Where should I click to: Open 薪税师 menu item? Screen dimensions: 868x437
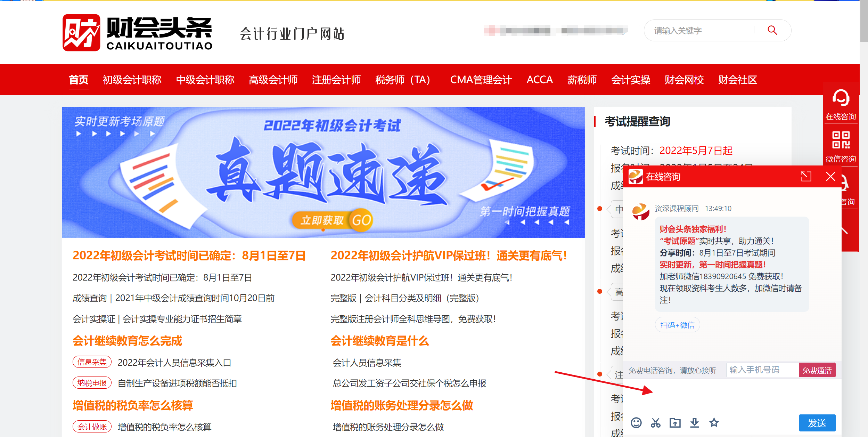click(582, 80)
